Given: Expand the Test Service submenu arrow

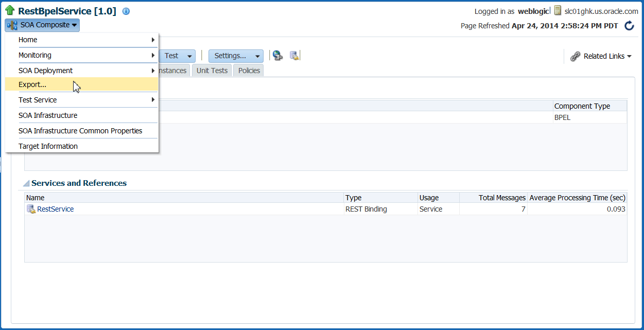Looking at the screenshot, I should coord(153,100).
